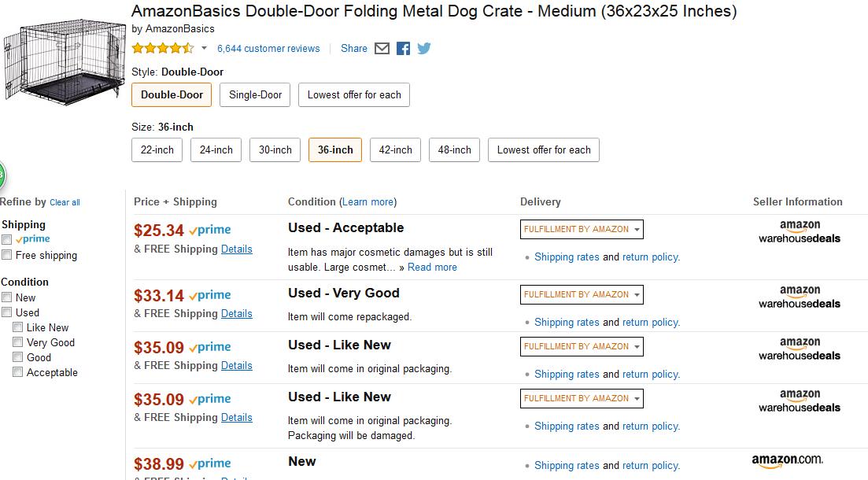Viewport: 868px width, 480px height.
Task: Expand the star rating breakdown arrow
Action: point(204,49)
